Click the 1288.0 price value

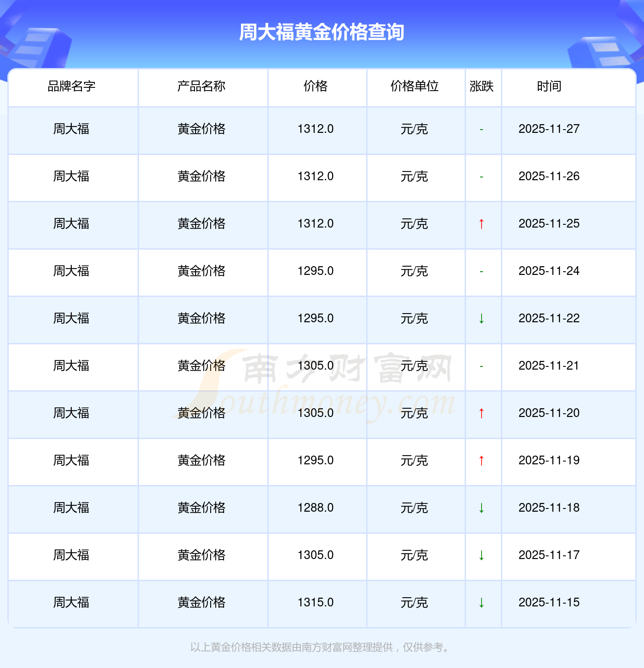click(x=316, y=508)
